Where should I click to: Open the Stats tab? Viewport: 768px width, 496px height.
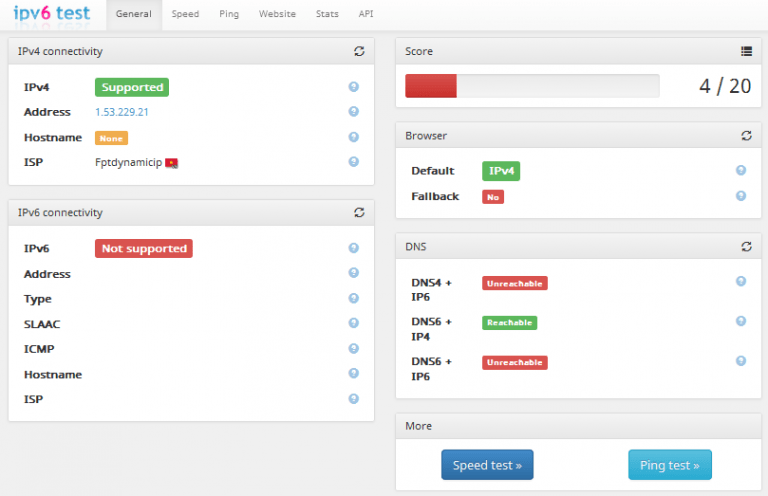327,15
